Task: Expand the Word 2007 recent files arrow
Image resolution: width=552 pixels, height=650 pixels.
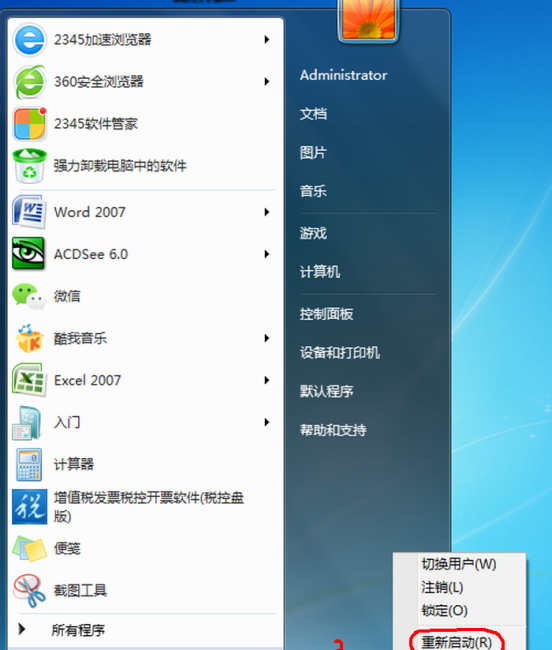Action: pos(267,212)
